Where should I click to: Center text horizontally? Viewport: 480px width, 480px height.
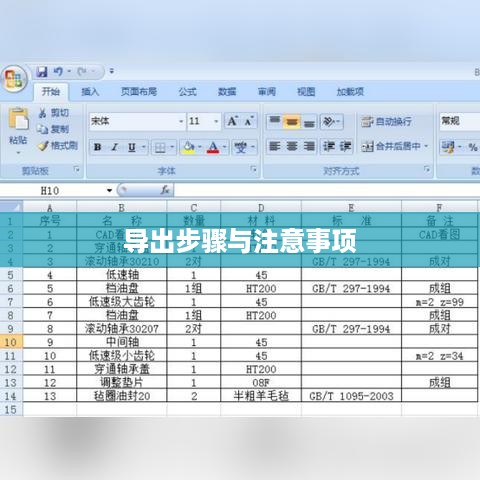[292, 146]
